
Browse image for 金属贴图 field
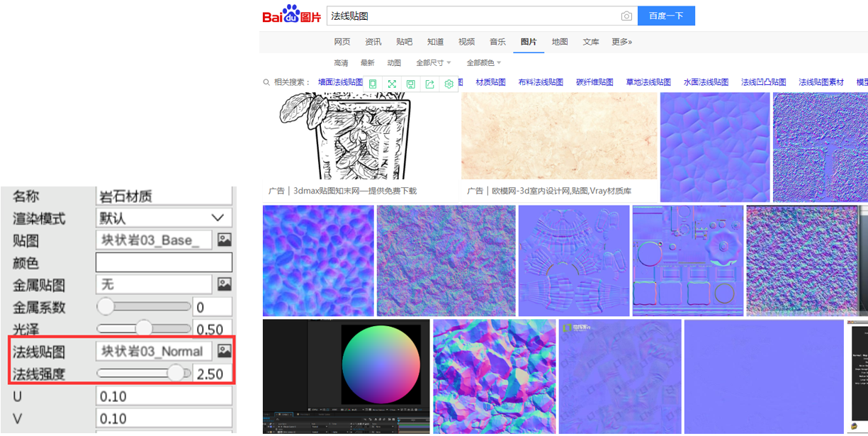click(x=225, y=284)
